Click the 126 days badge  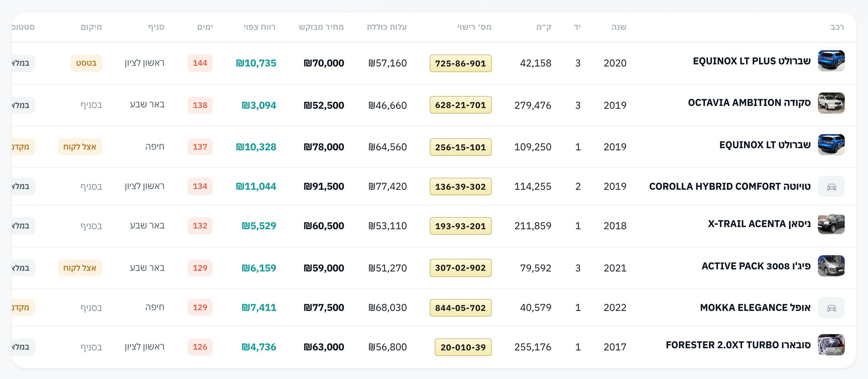pos(200,347)
